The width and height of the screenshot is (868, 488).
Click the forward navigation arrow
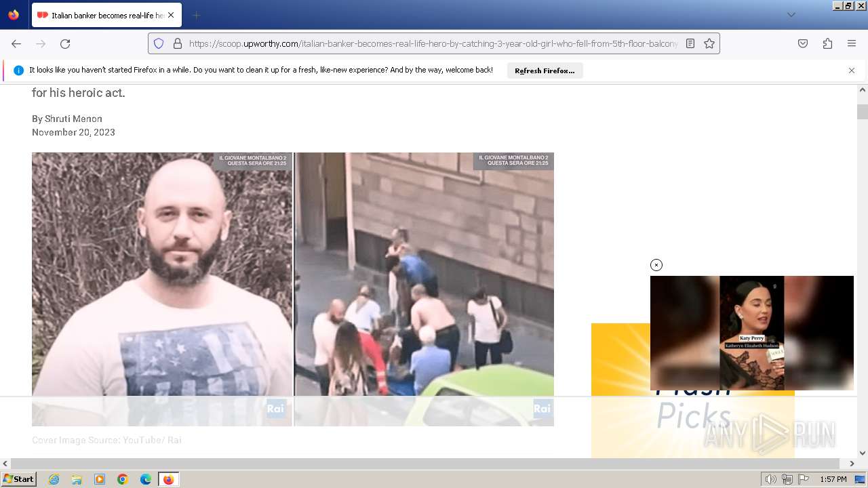pos(41,43)
